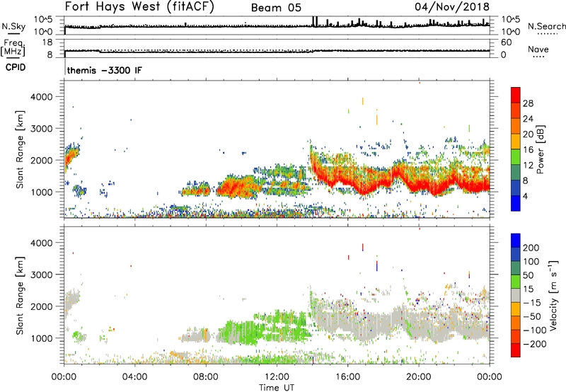This screenshot has width=566, height=392.
Task: Click the '04:00' time axis label
Action: [134, 377]
